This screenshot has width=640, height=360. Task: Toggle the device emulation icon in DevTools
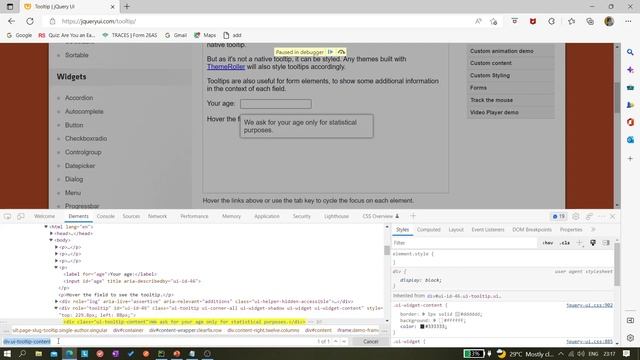click(x=20, y=216)
